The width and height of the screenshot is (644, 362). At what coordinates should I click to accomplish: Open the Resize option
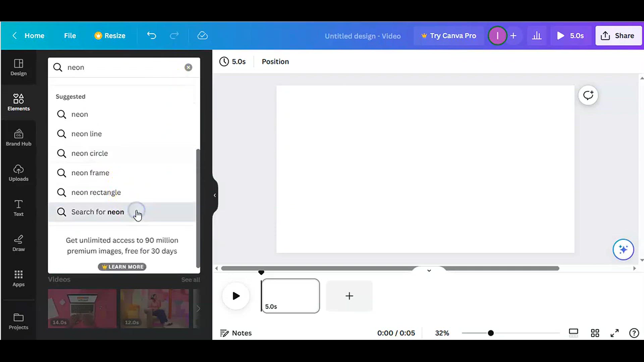(110, 36)
